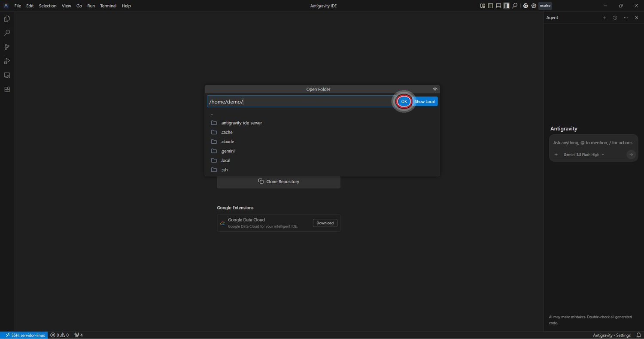Open the File menu
The width and height of the screenshot is (644, 339).
click(18, 6)
